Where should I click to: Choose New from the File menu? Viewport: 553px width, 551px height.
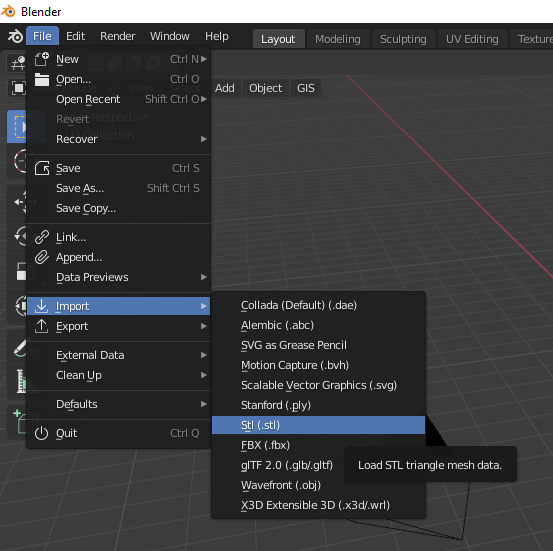119,59
